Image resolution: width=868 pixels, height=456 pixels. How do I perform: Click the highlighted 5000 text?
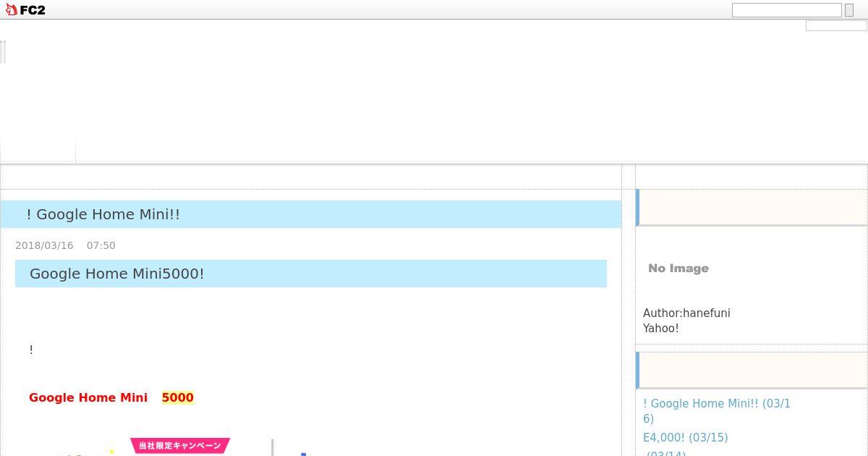pos(178,397)
